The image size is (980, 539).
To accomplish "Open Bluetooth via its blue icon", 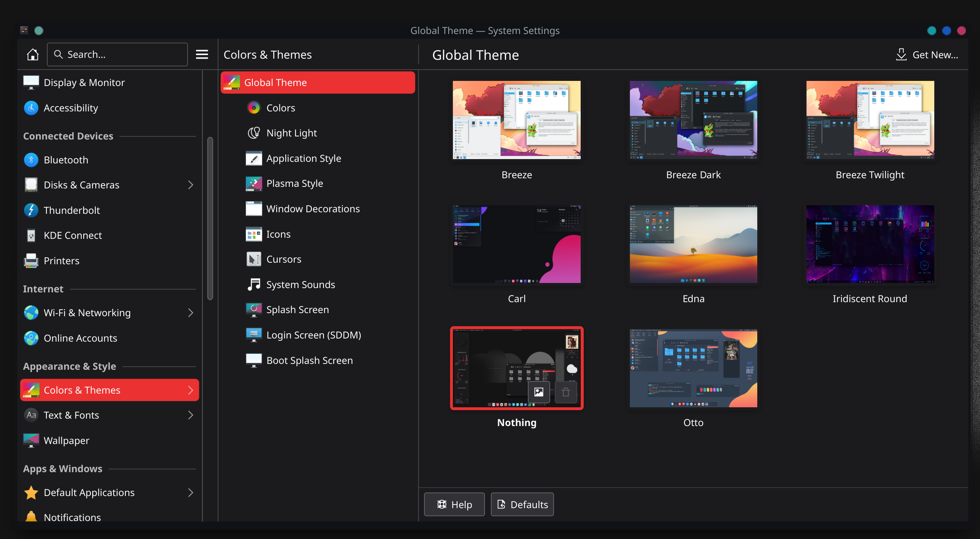I will (31, 160).
